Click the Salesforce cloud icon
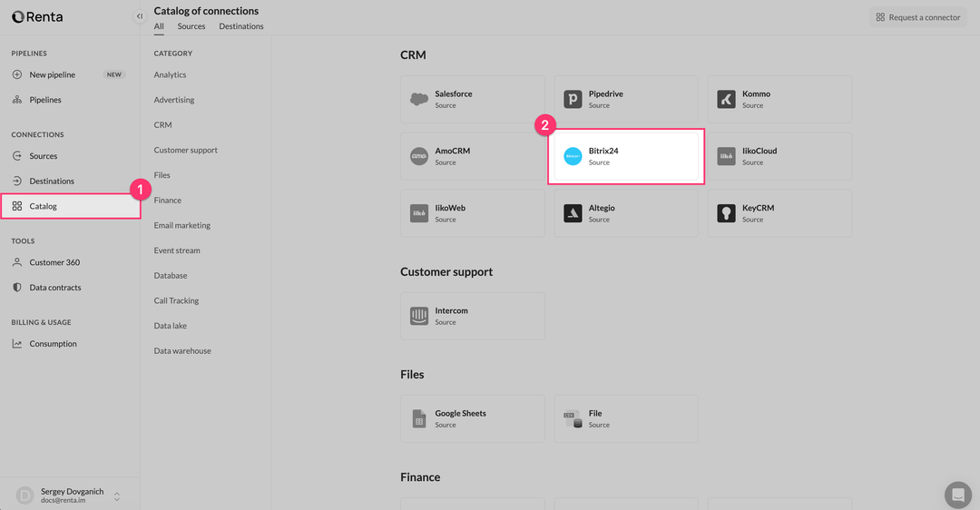This screenshot has width=980, height=510. pos(418,99)
